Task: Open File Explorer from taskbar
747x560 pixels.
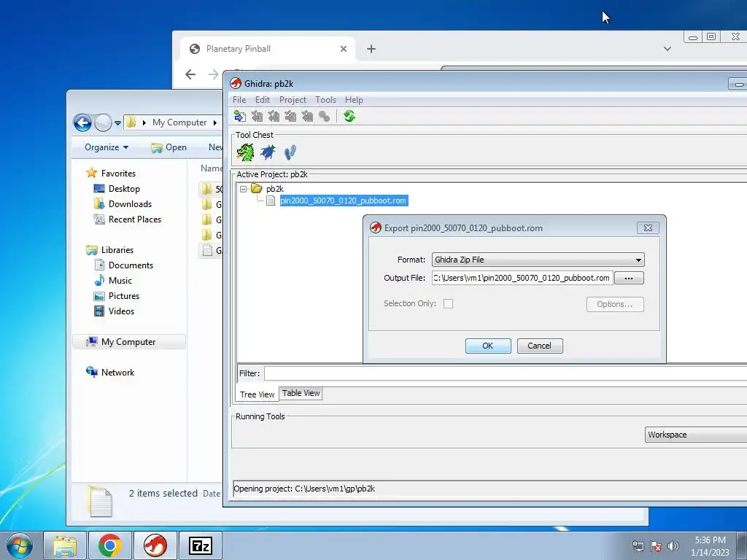Action: click(x=65, y=545)
